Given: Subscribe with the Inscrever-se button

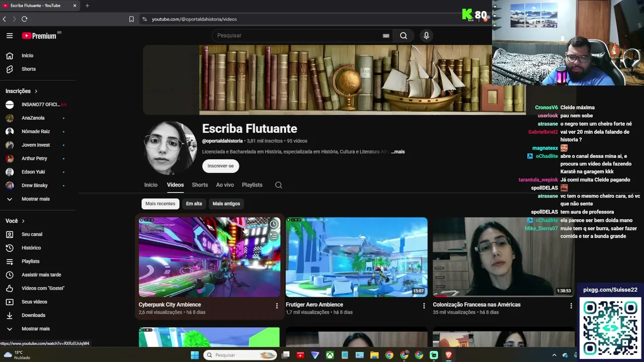Looking at the screenshot, I should tap(220, 166).
